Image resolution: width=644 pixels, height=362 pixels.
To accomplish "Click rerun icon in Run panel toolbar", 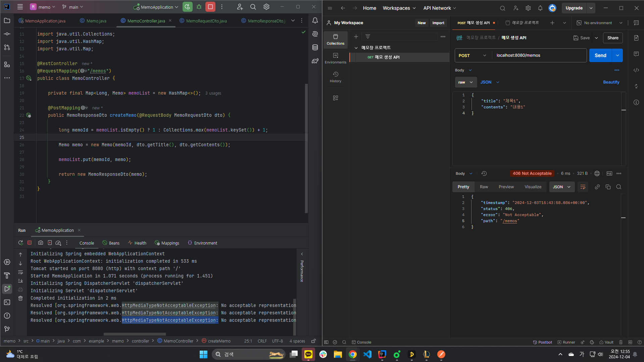I will [x=21, y=243].
